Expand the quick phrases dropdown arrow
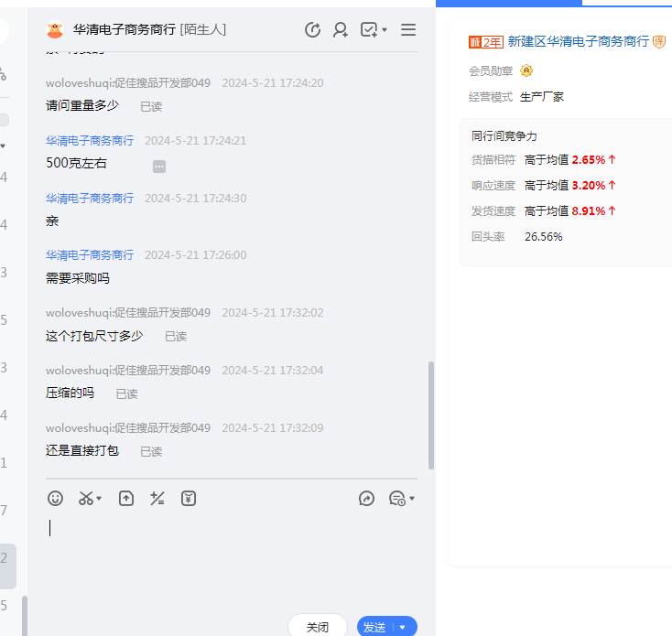 pyautogui.click(x=412, y=499)
